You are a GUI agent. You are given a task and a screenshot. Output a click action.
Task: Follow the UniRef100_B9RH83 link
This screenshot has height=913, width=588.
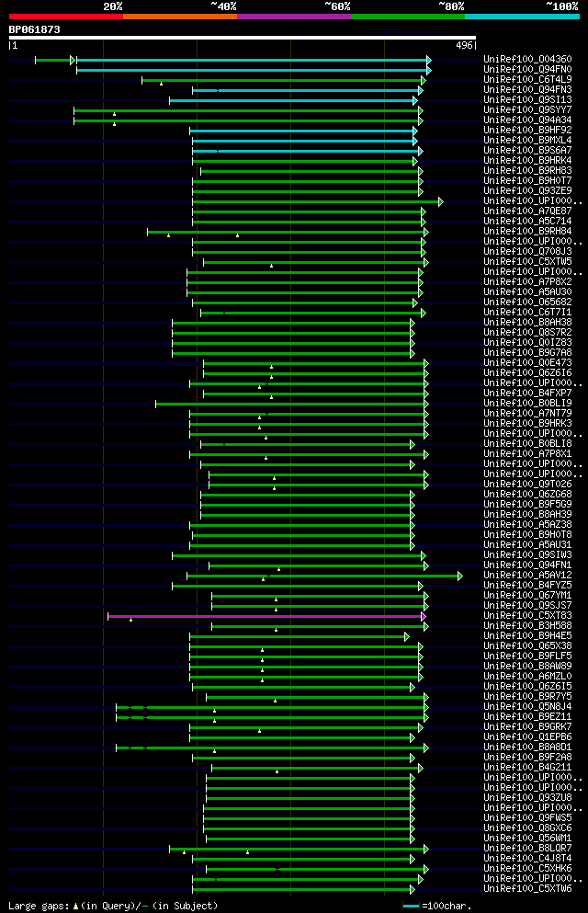527,171
